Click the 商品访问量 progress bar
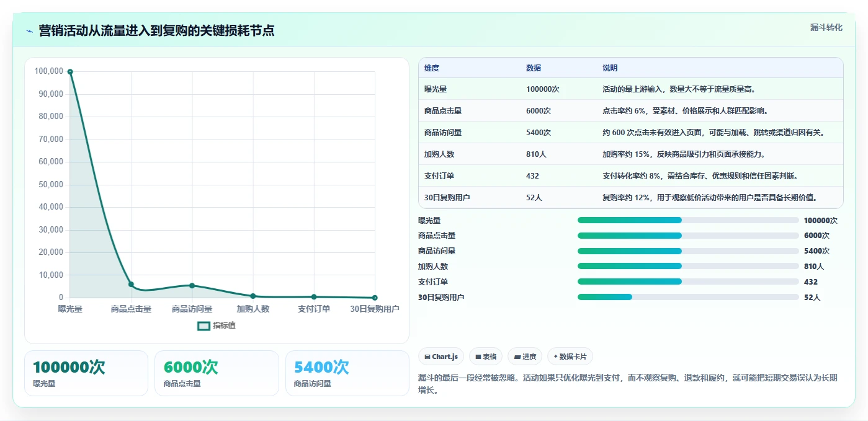This screenshot has width=868, height=421. [x=688, y=251]
